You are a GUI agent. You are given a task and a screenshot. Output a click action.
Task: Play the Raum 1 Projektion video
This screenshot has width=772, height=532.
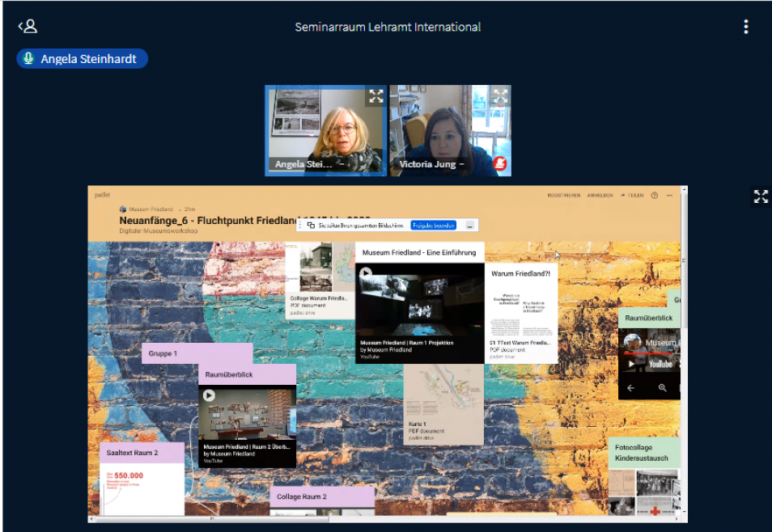[x=365, y=273]
